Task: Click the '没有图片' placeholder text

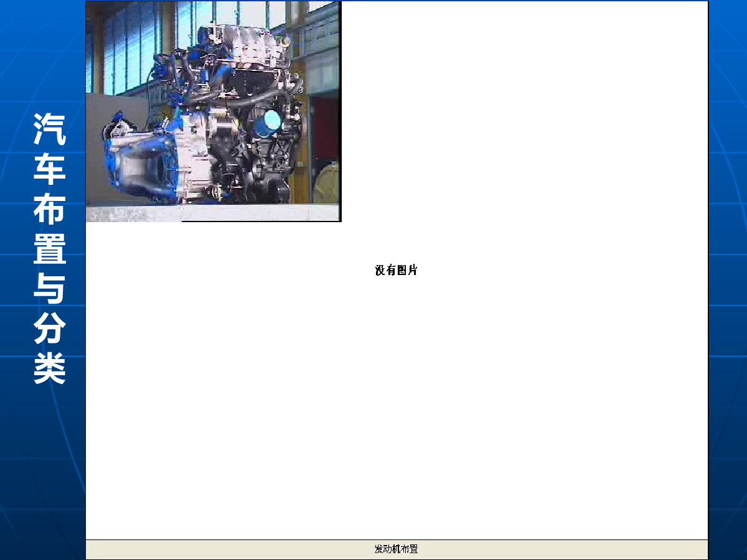Action: (x=397, y=270)
